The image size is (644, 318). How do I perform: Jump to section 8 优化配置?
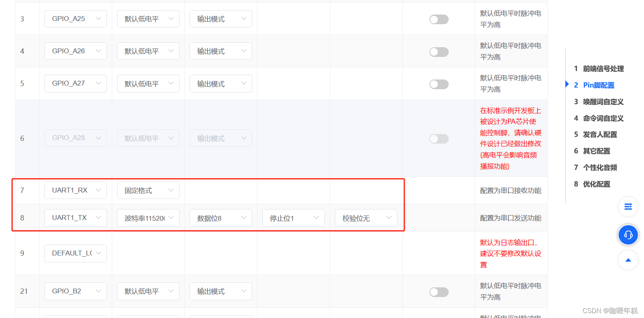click(592, 184)
